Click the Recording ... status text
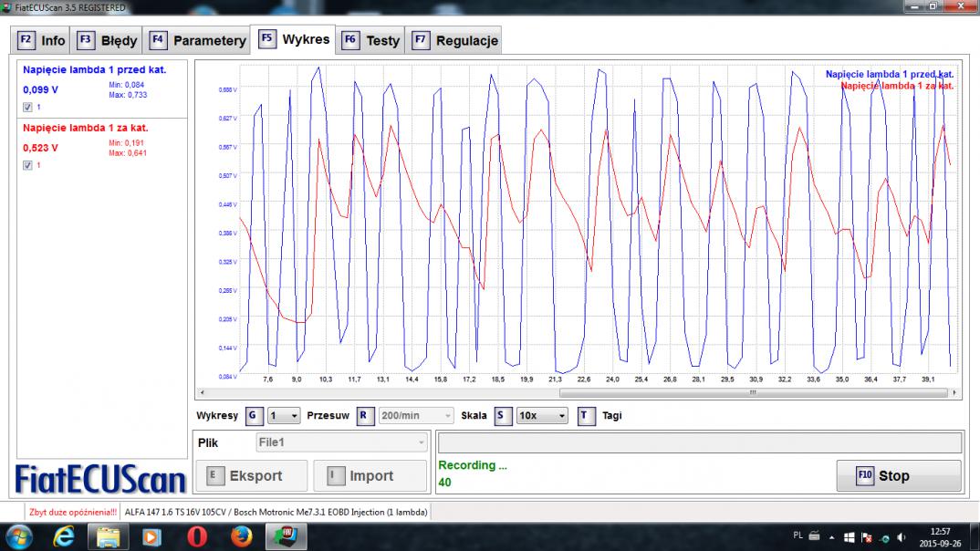This screenshot has width=980, height=551. (x=473, y=465)
